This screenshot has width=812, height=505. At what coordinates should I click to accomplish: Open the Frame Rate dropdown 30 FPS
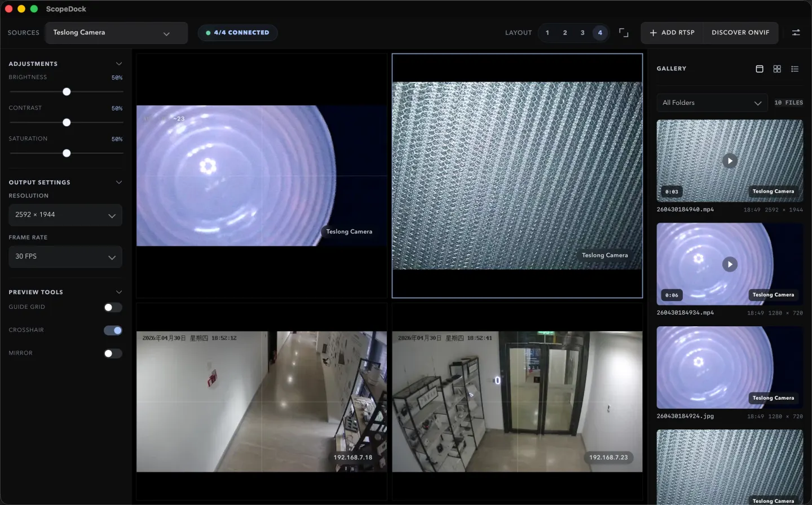tap(65, 256)
